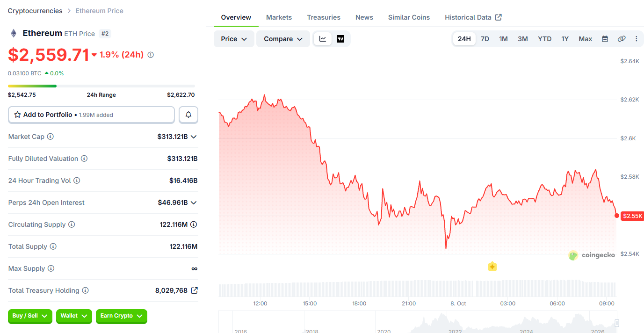Click the volume bars below the chart
644x333 pixels.
pos(417,289)
